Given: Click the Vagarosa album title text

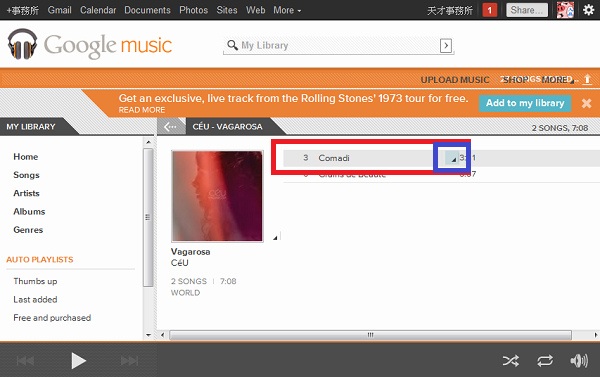Looking at the screenshot, I should click(191, 252).
